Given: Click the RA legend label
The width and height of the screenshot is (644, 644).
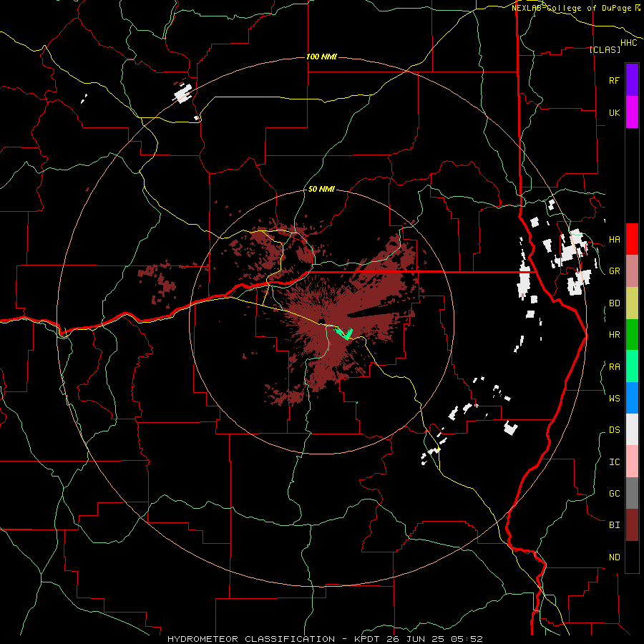Looking at the screenshot, I should tap(614, 367).
